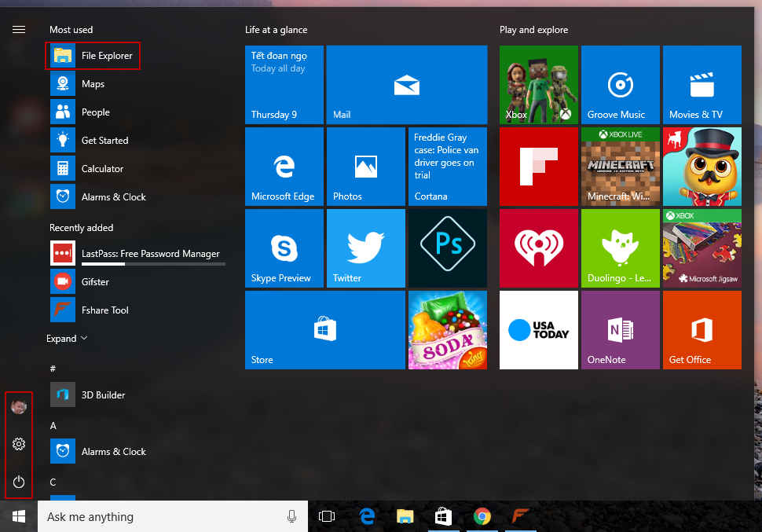Open Store from the taskbar
This screenshot has width=762, height=532.
[x=443, y=516]
